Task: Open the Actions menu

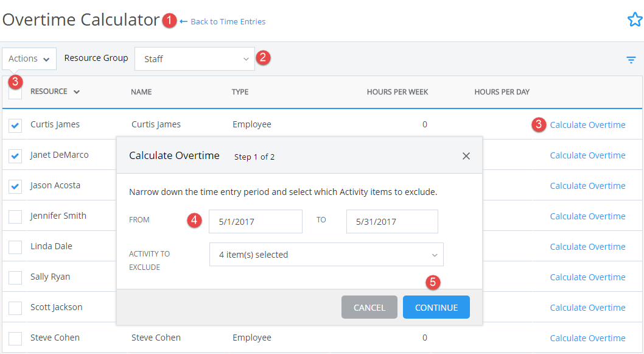Action: click(29, 58)
